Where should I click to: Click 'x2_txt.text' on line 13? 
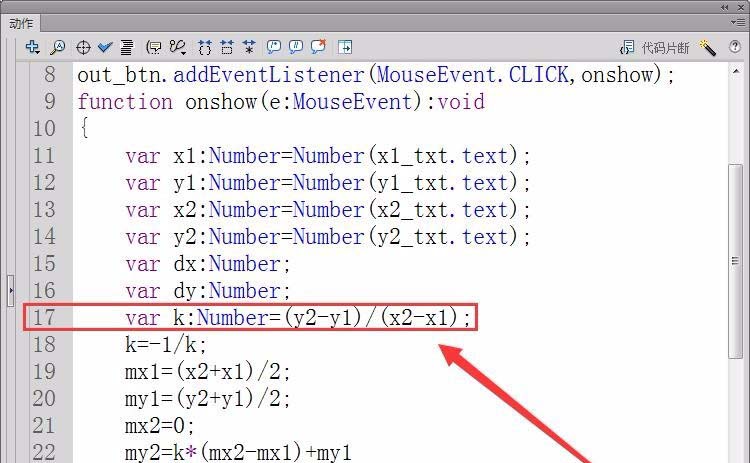coord(442,210)
